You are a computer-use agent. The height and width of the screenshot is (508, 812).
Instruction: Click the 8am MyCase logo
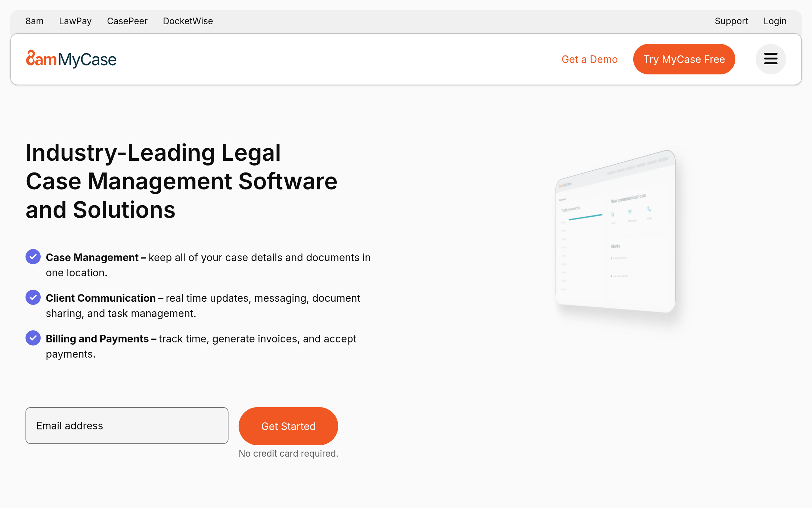coord(71,59)
